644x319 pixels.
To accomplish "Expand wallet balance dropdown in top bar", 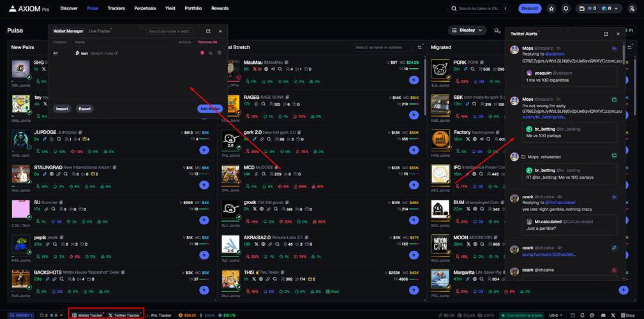I will click(x=616, y=8).
